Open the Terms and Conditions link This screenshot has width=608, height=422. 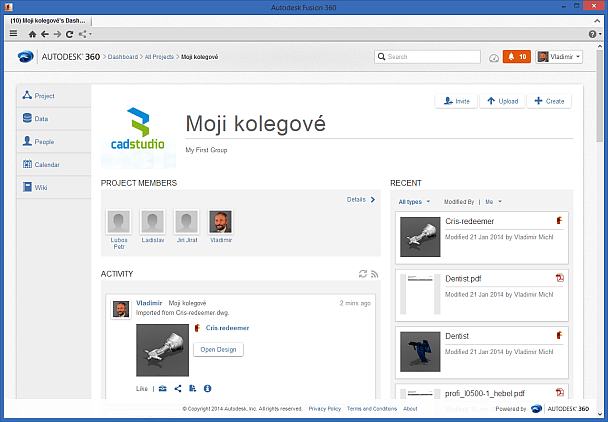(372, 409)
